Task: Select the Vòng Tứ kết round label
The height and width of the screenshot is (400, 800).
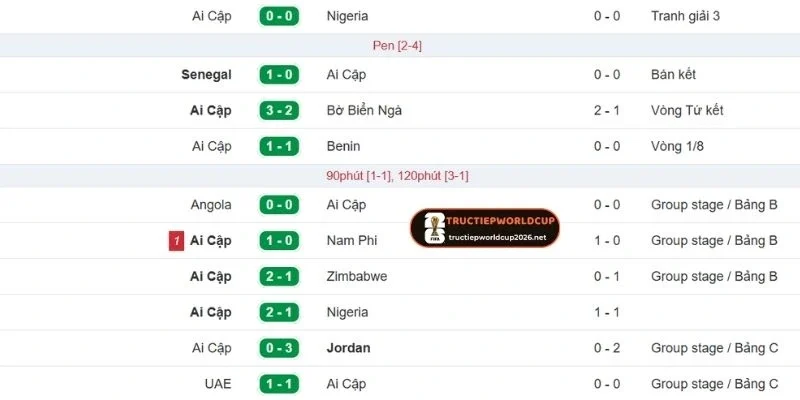Action: (x=686, y=110)
